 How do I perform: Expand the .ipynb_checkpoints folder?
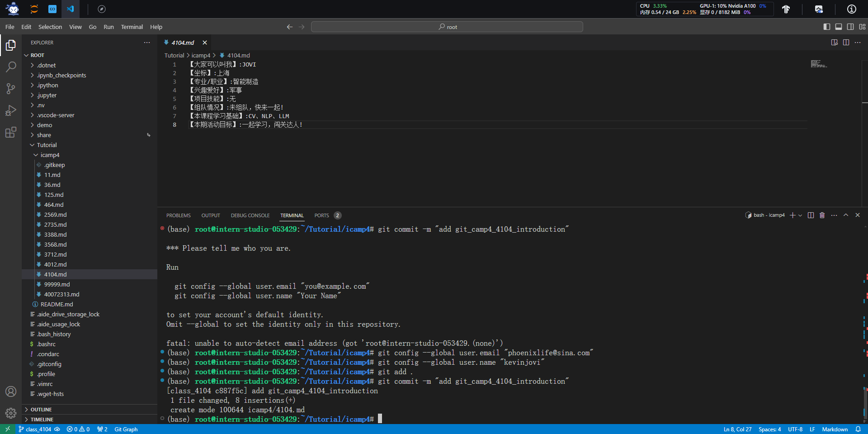click(90, 76)
